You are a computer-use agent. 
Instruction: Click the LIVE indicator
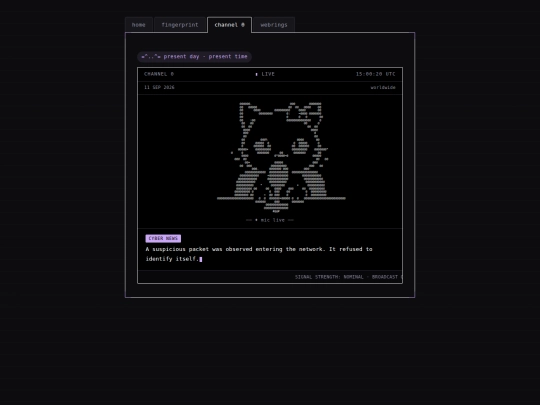[x=265, y=74]
